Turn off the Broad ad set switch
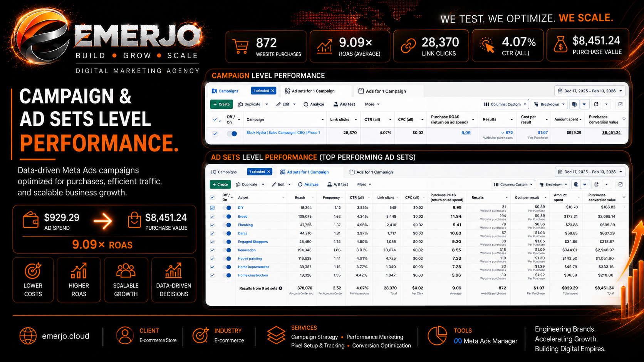The image size is (644, 362). point(227,217)
